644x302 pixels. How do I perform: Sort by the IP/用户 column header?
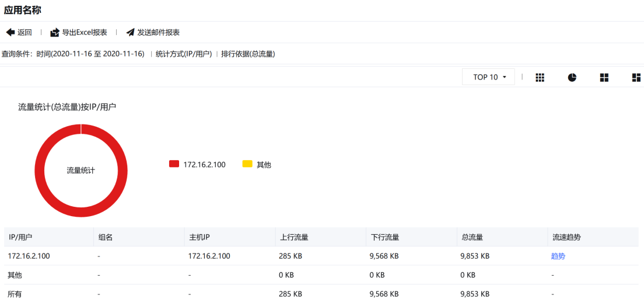[20, 237]
